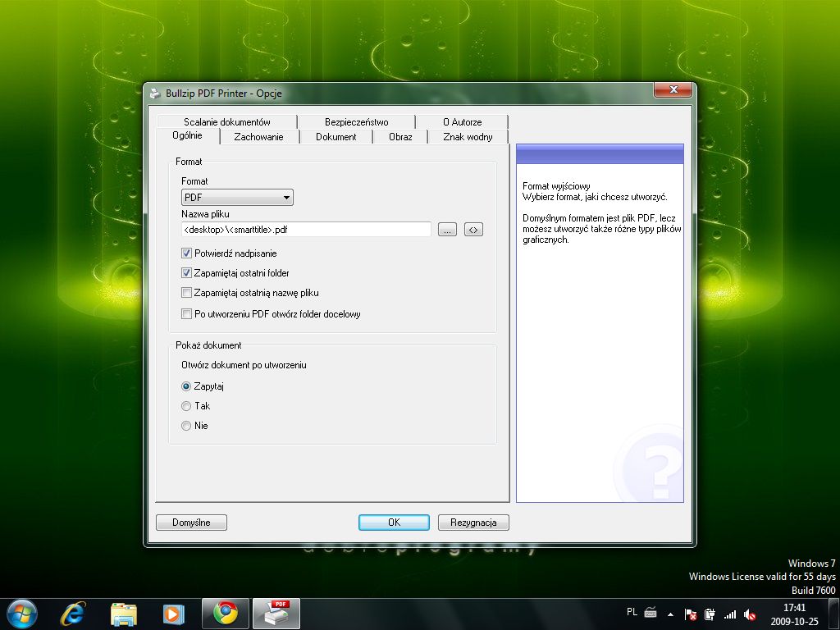Uncheck "Potwierdź nadpisanie"

[187, 253]
